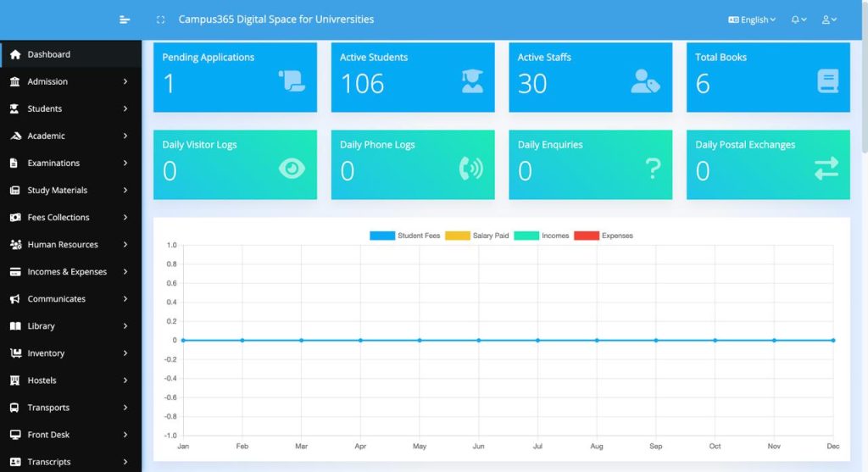Open the notifications bell dropdown
The width and height of the screenshot is (868, 472).
pos(798,19)
